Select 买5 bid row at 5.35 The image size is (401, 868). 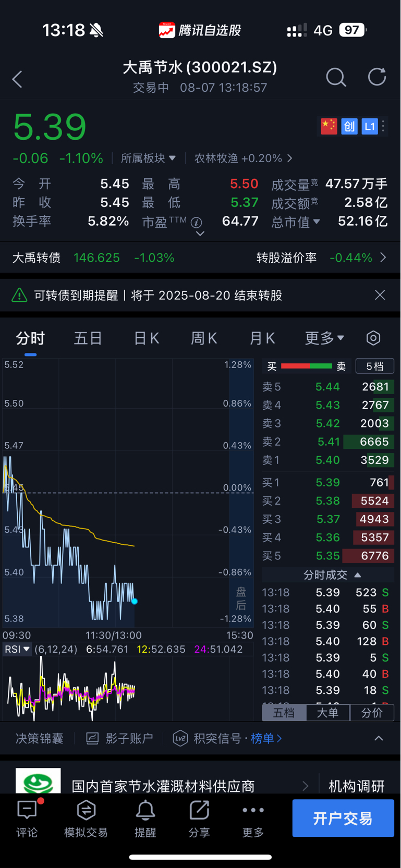[328, 556]
